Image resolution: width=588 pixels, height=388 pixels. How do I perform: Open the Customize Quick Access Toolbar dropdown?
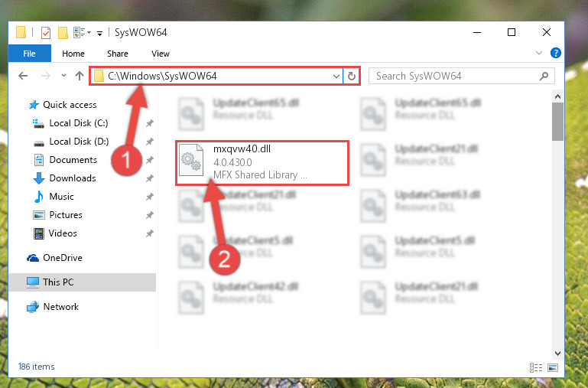pos(99,34)
